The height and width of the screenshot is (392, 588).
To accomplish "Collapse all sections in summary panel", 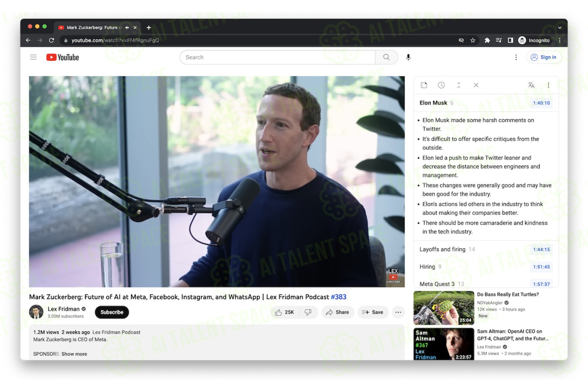I will pos(458,85).
